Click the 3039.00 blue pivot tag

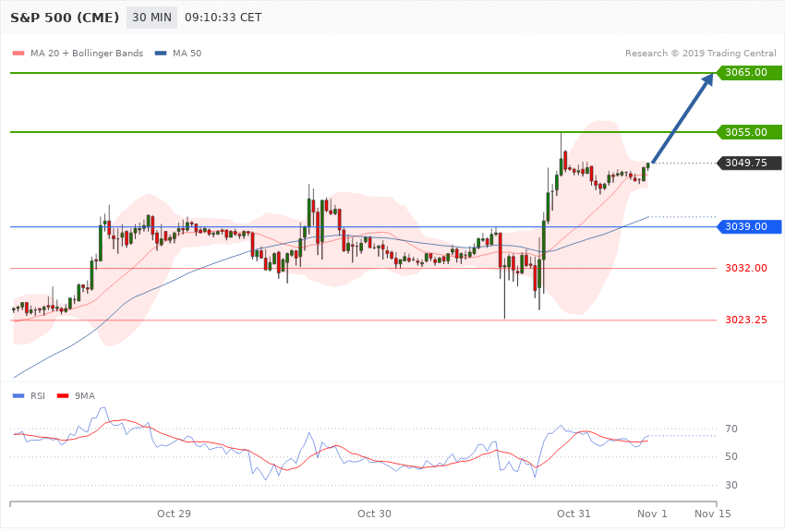click(x=748, y=226)
